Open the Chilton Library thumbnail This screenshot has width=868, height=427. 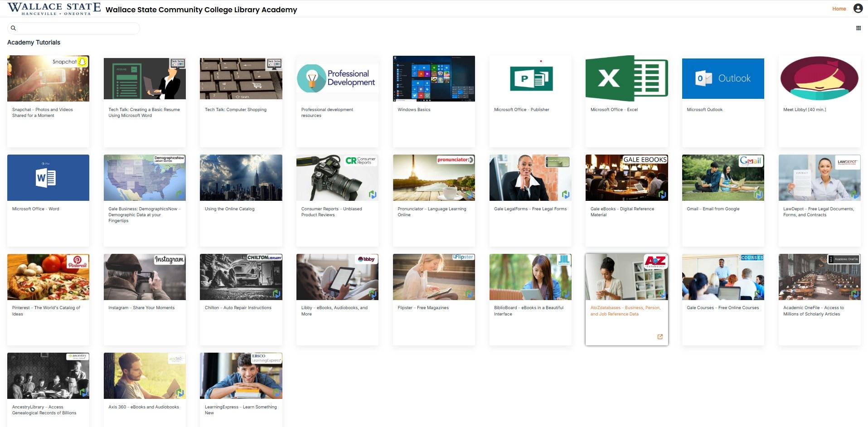tap(241, 277)
